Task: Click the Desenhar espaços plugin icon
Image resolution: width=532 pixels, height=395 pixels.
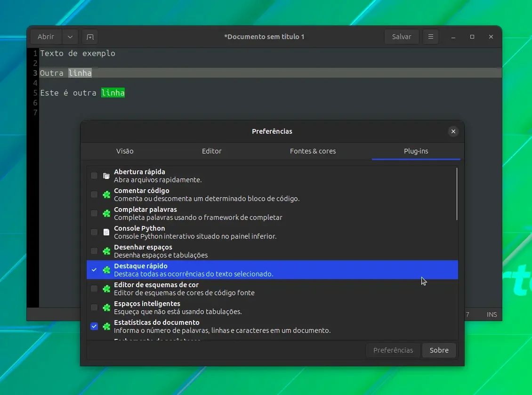Action: tap(106, 251)
